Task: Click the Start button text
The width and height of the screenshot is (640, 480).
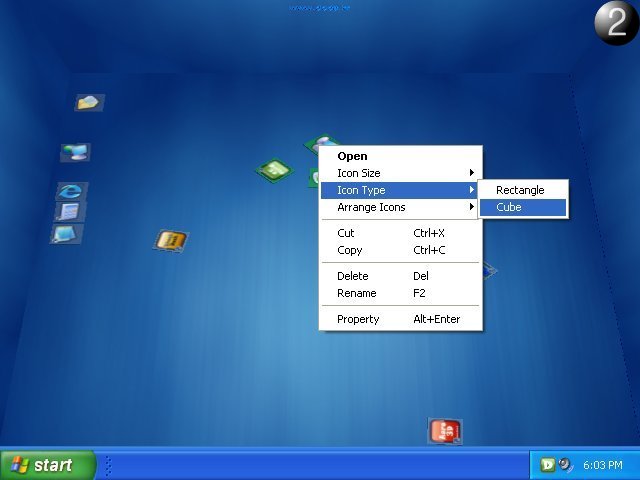Action: tap(53, 465)
